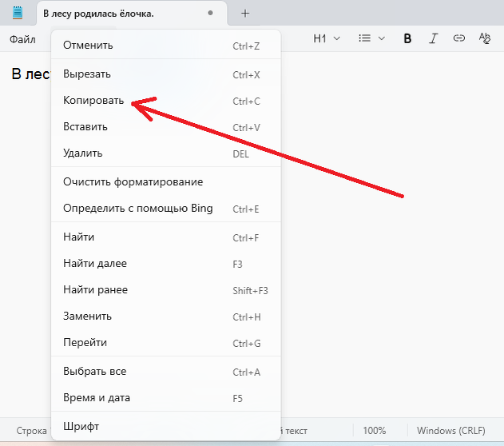
Task: Choose Заменить in the menu
Action: coord(166,316)
